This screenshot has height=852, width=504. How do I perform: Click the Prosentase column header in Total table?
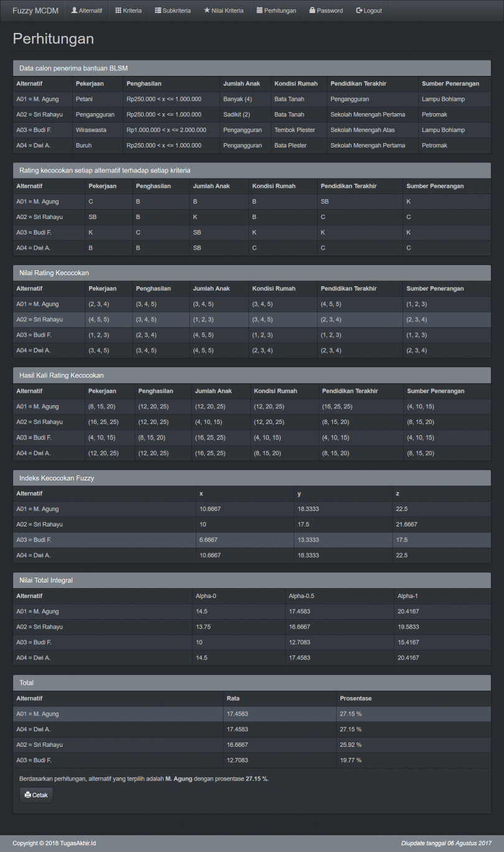coord(355,698)
